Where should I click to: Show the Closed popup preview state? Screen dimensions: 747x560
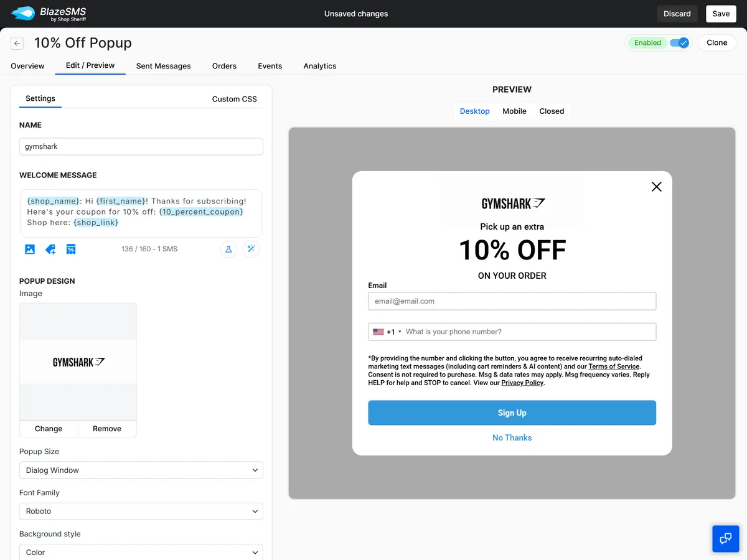coord(552,111)
